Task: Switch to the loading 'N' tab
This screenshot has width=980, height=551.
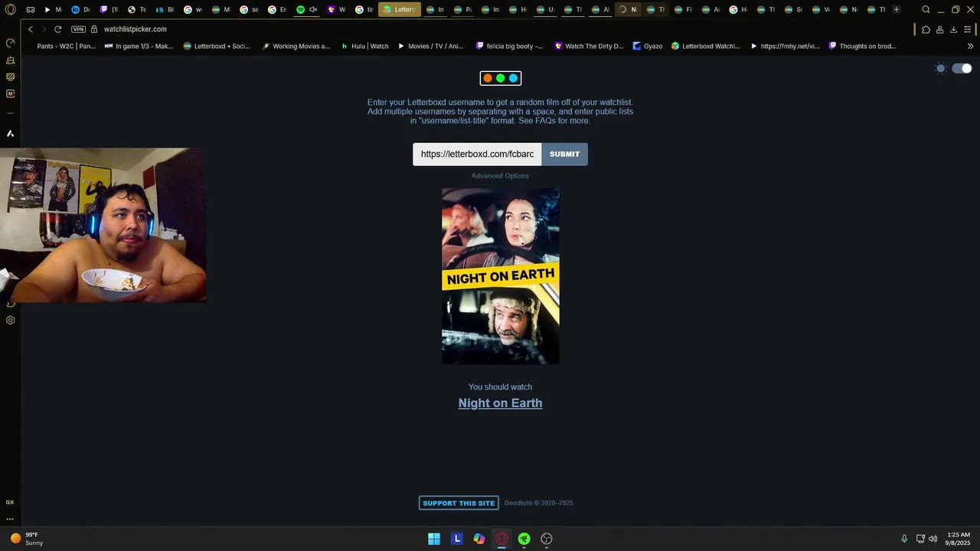Action: click(628, 10)
